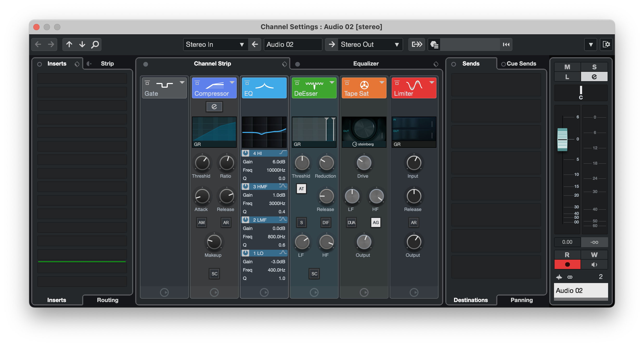Toggle AG auto gain on Tape Sat
Image resolution: width=644 pixels, height=346 pixels.
(x=376, y=222)
